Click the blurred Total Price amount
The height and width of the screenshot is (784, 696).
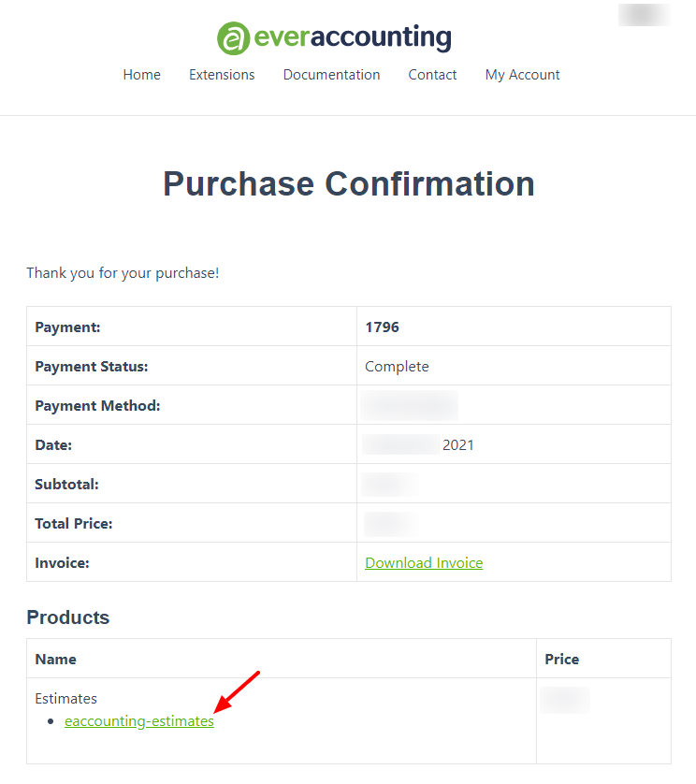(391, 524)
